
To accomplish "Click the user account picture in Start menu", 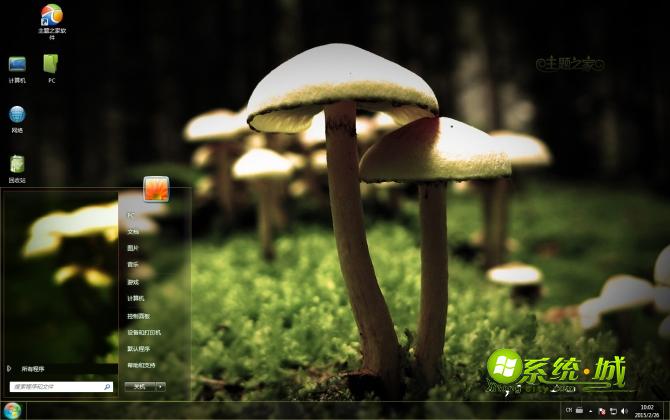I will pyautogui.click(x=155, y=188).
